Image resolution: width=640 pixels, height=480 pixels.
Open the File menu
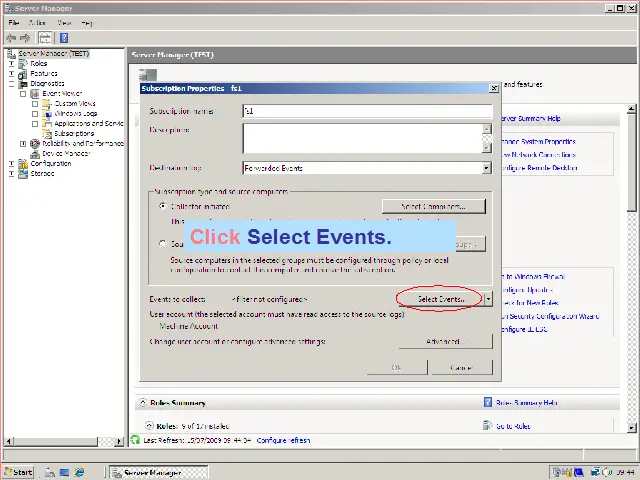[13, 23]
